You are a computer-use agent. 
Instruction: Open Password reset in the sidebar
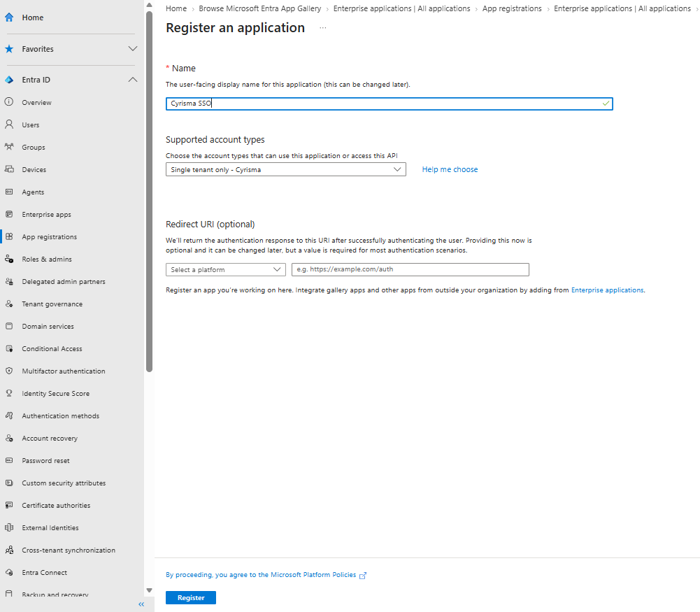pyautogui.click(x=45, y=461)
